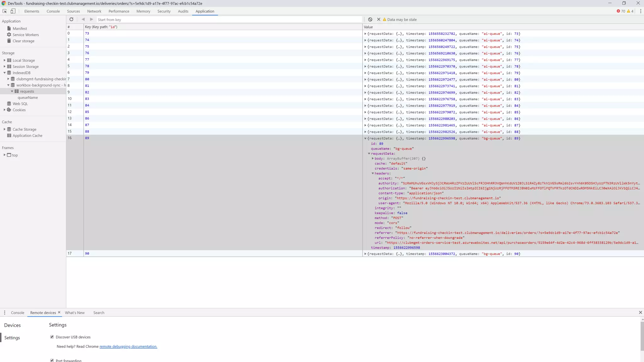The width and height of the screenshot is (644, 362).
Task: Open the Manifest item in the sidebar
Action: click(19, 29)
